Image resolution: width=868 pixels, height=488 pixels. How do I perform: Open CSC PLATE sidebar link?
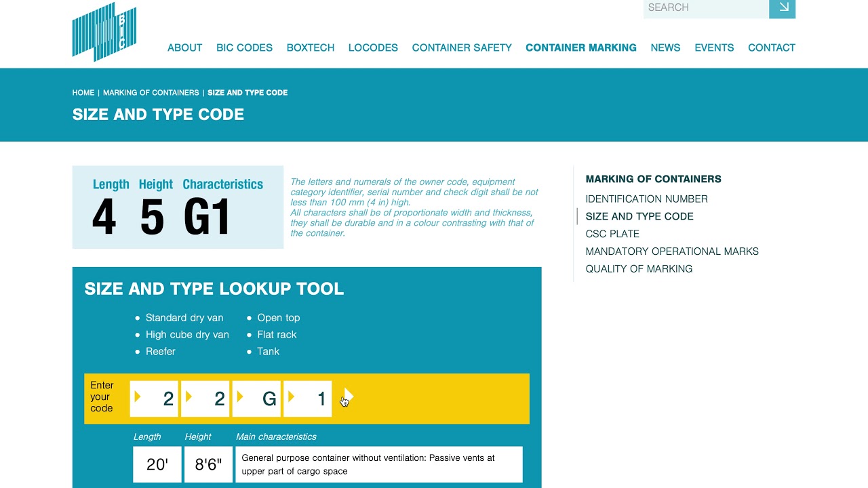point(612,234)
